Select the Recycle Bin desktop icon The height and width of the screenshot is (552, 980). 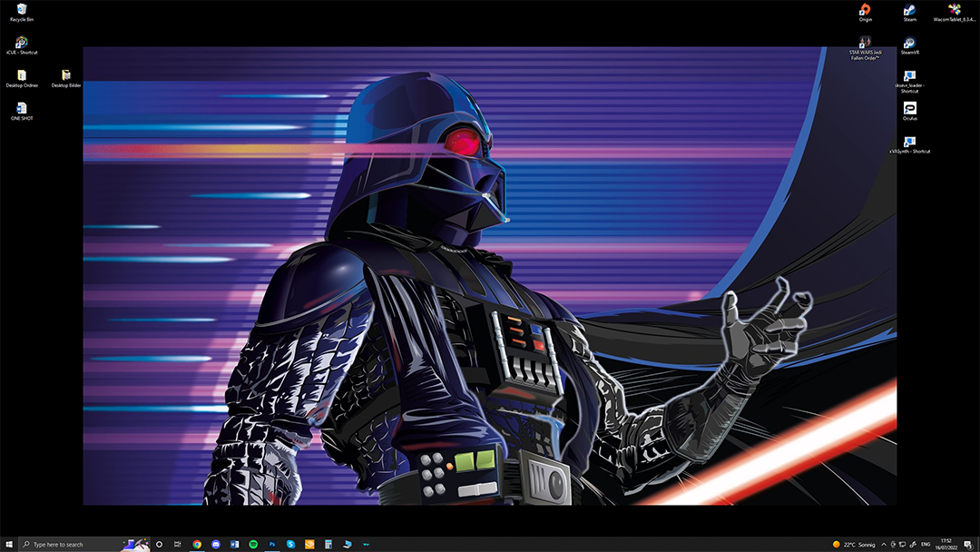[22, 13]
